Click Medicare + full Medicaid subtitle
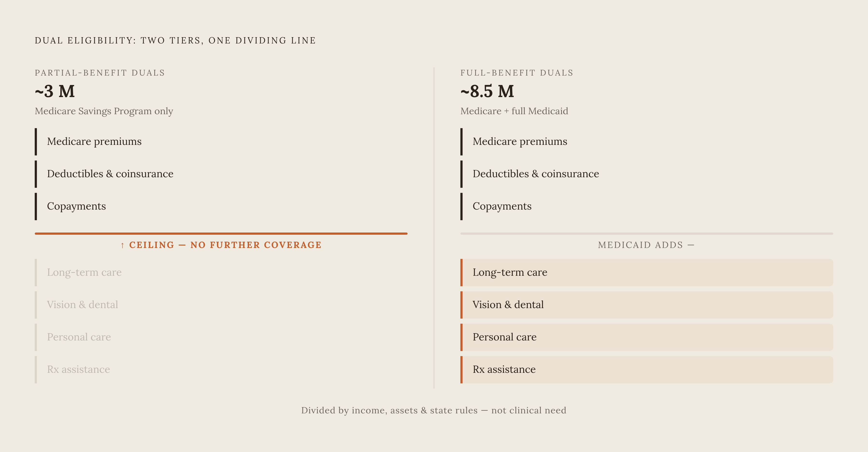 tap(514, 111)
